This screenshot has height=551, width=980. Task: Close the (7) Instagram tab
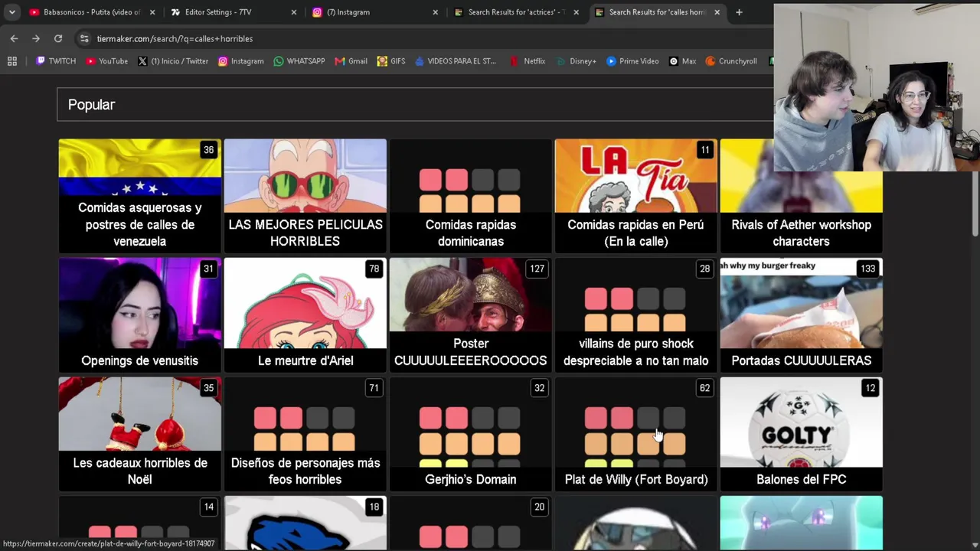pyautogui.click(x=436, y=12)
